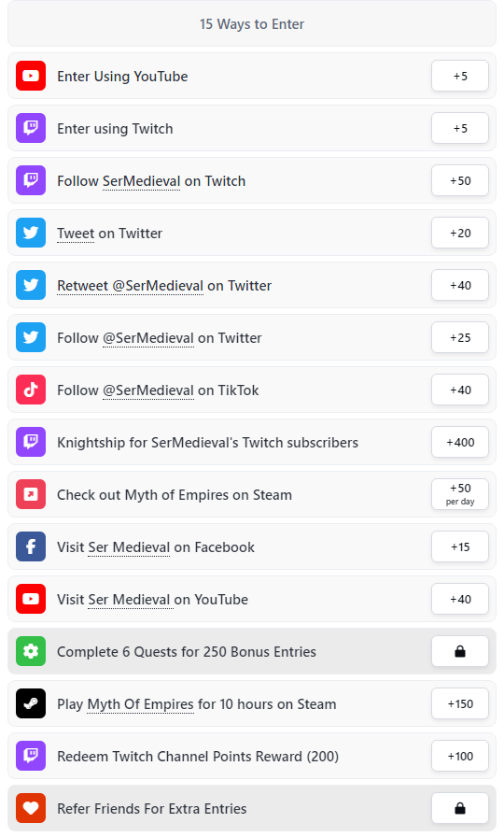Open the Visit Ser Medieval on YouTube entry
The image size is (504, 837).
point(252,599)
